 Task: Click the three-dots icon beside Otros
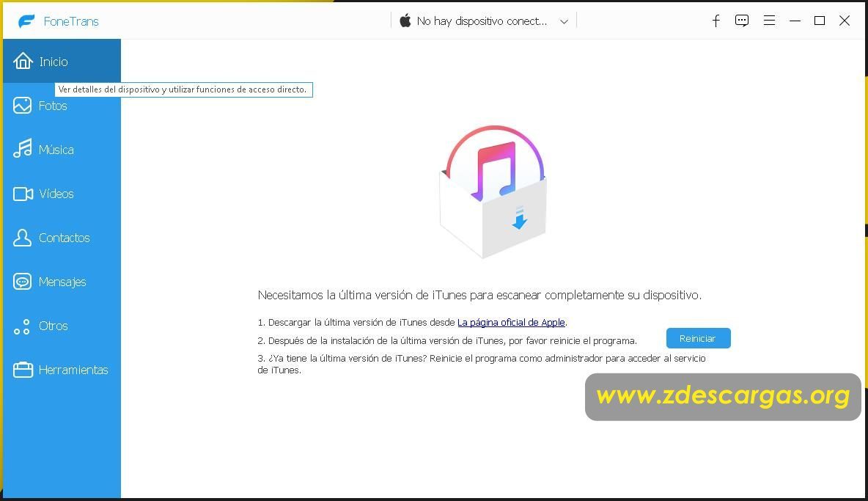21,326
